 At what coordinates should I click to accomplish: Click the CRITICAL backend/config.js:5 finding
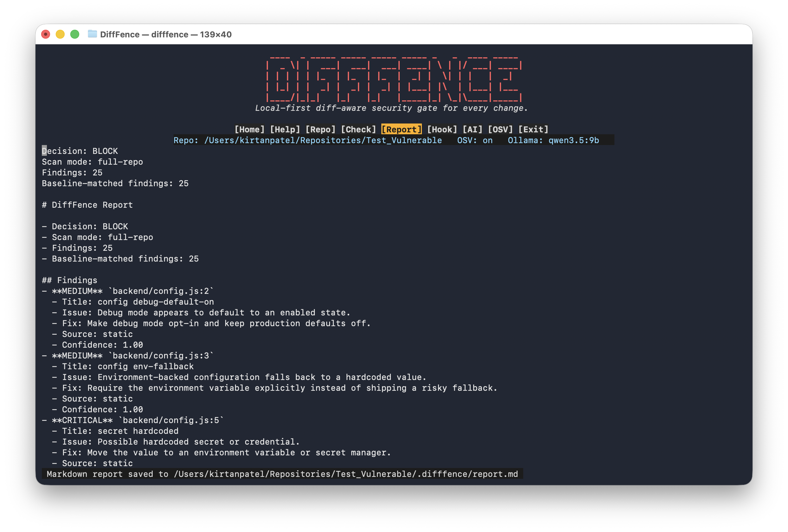(133, 421)
